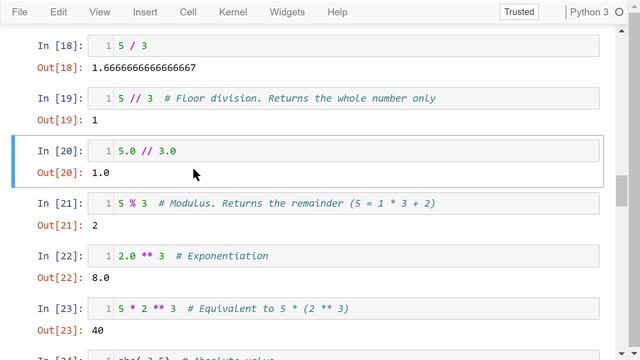Click into cell 5.0 // 3.0
This screenshot has height=360, width=640.
tap(343, 151)
